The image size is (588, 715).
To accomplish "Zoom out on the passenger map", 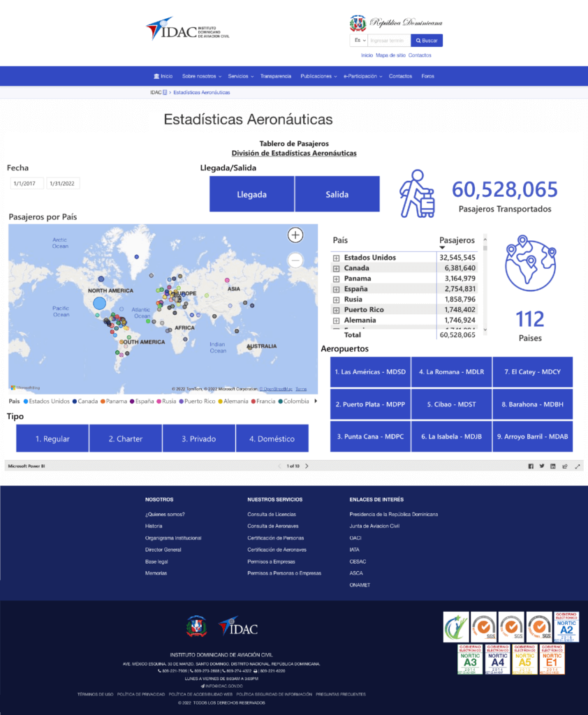I will coord(295,260).
